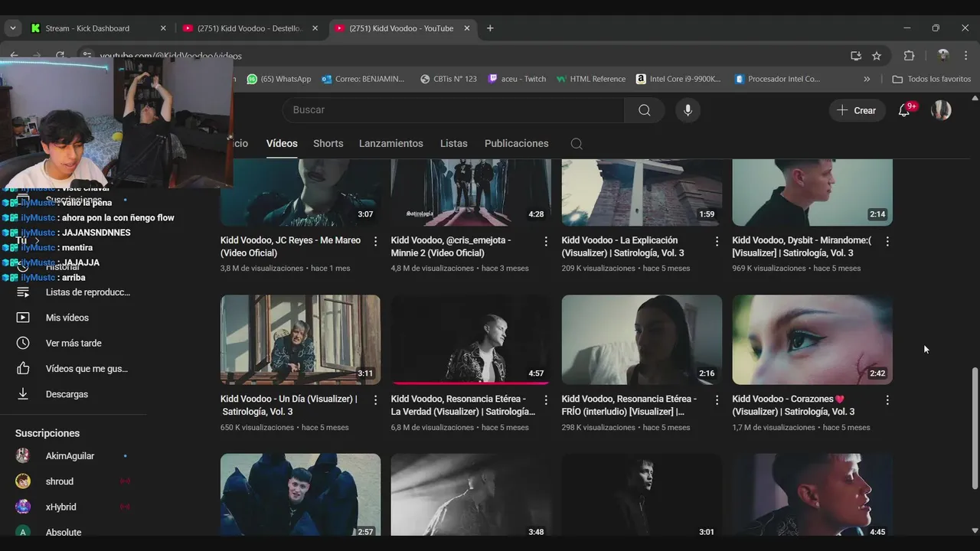Switch to Kidd Voodoo - Destello tab
The image size is (980, 551).
[250, 28]
